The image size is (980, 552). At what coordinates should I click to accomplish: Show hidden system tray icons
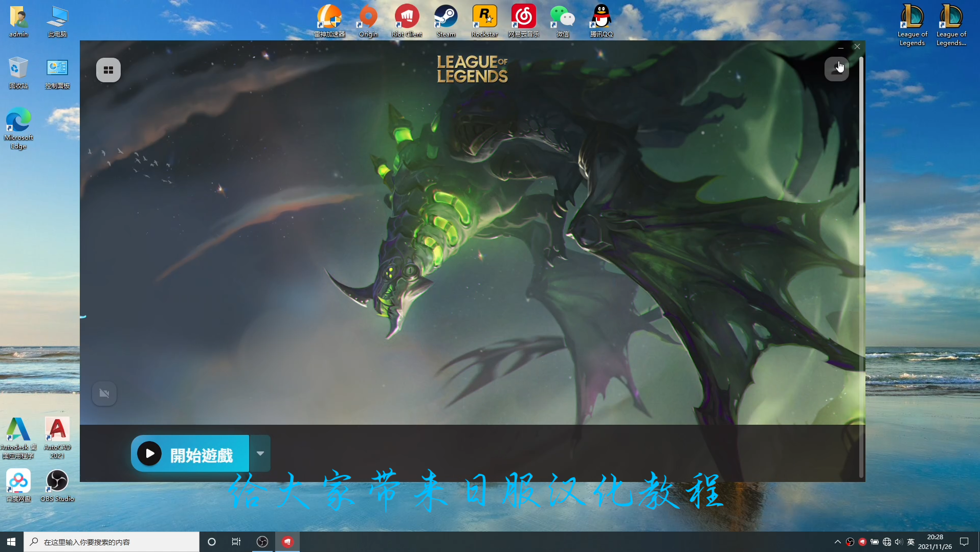pos(837,542)
